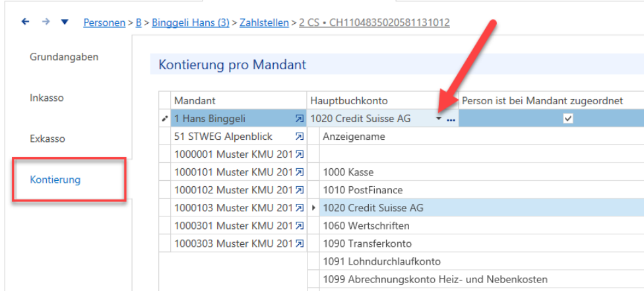Screen dimensions: 644x291
Task: Open the link icon for 1000103 Muster KMU
Action: (300, 208)
